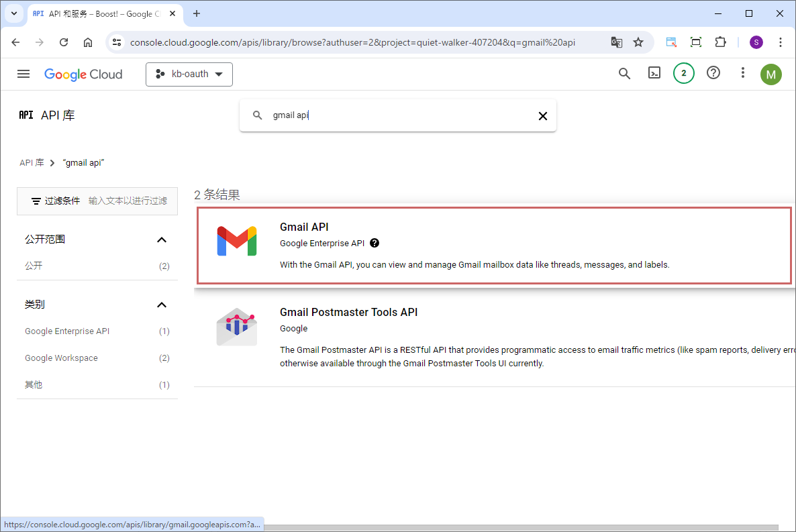
Task: Filter by Google Enterprise API category
Action: (67, 331)
